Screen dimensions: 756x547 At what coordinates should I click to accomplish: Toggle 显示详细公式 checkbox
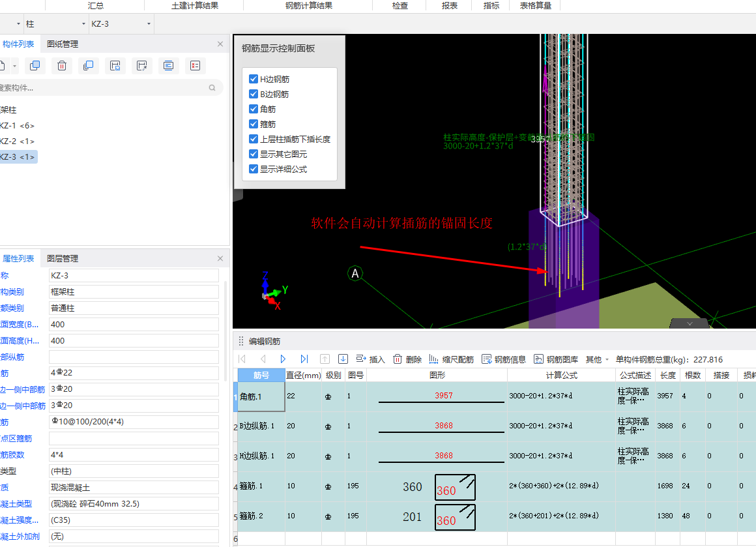coord(253,169)
